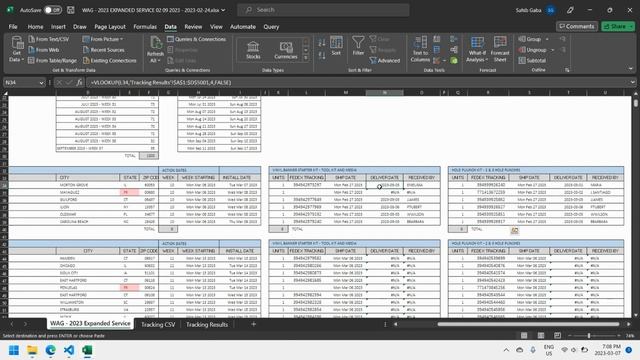Click the Remove Duplicates icon
This screenshot has width=640, height=360.
pos(437,50)
